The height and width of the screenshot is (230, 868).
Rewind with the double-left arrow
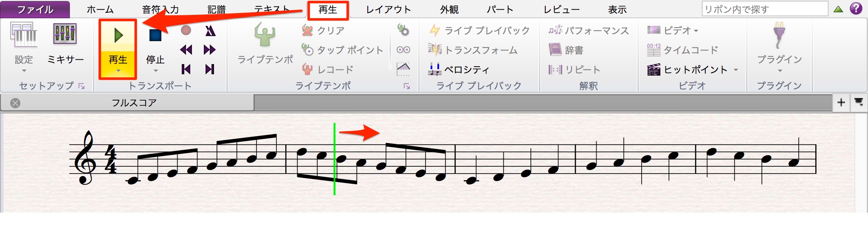[x=186, y=50]
